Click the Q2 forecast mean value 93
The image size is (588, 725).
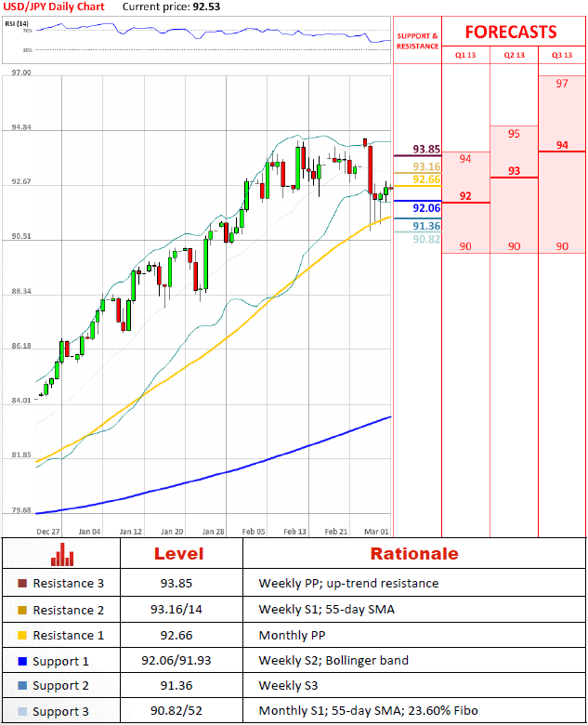514,171
